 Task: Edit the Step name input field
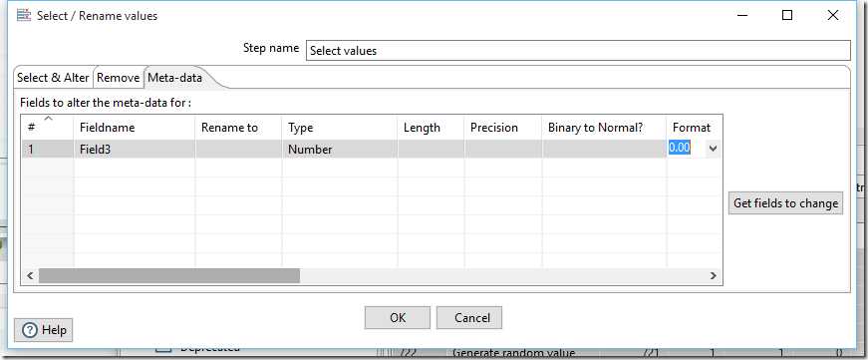click(578, 51)
